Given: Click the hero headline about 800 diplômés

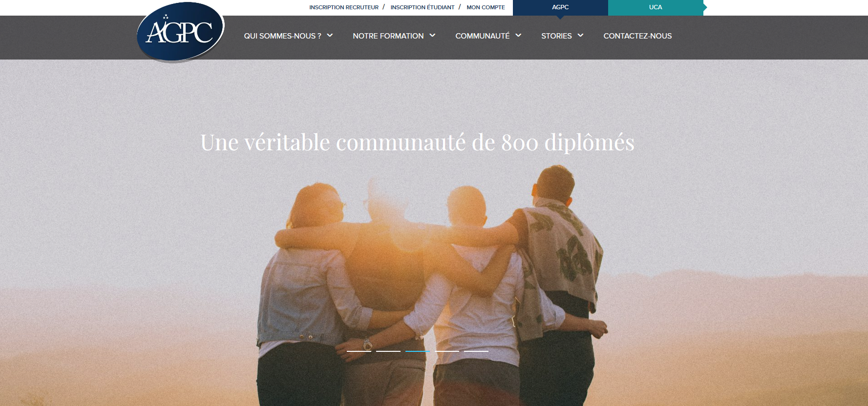Looking at the screenshot, I should coord(417,142).
